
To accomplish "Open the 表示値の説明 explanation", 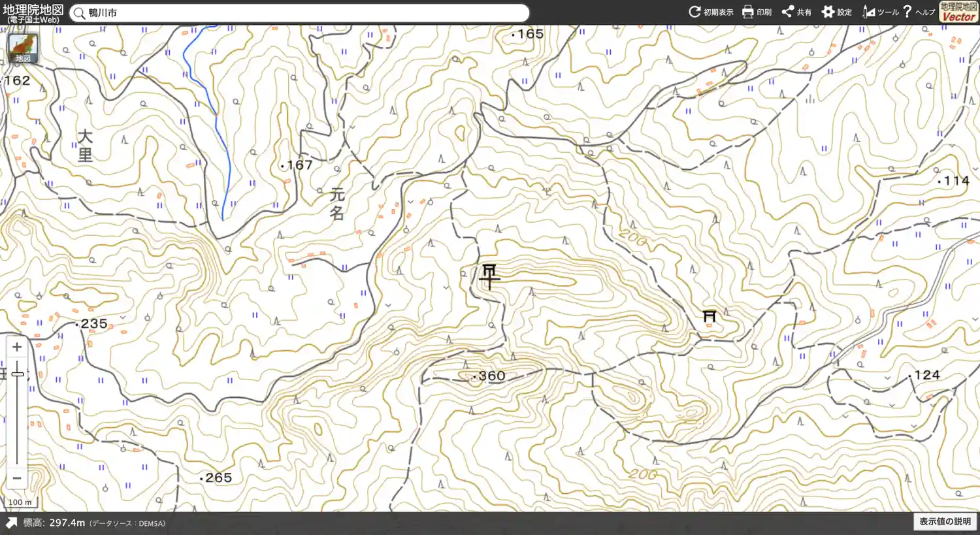I will pyautogui.click(x=945, y=521).
